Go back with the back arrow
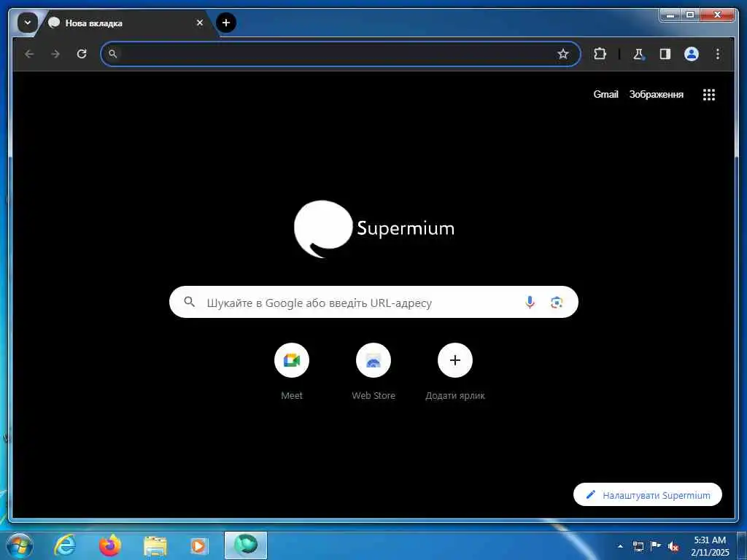Screen dimensions: 747x560 [x=29, y=54]
